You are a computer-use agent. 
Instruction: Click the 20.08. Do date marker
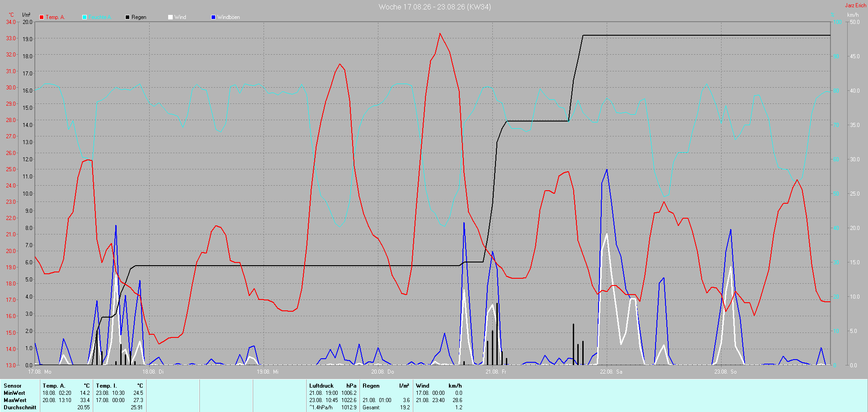[x=382, y=372]
